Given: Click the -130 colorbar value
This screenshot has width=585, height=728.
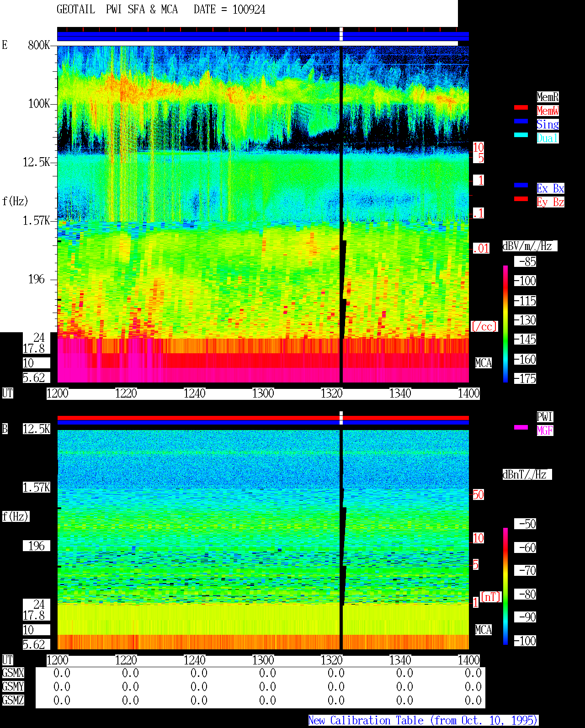Looking at the screenshot, I should [525, 320].
